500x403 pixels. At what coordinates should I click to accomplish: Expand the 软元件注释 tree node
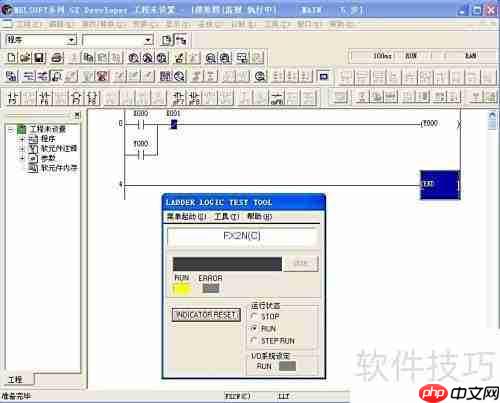[22, 148]
